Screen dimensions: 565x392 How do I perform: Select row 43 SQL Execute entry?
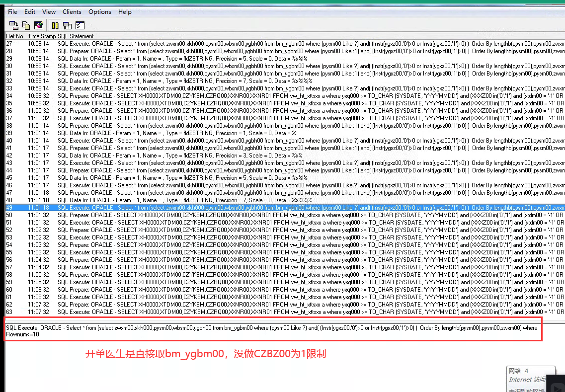click(x=285, y=163)
